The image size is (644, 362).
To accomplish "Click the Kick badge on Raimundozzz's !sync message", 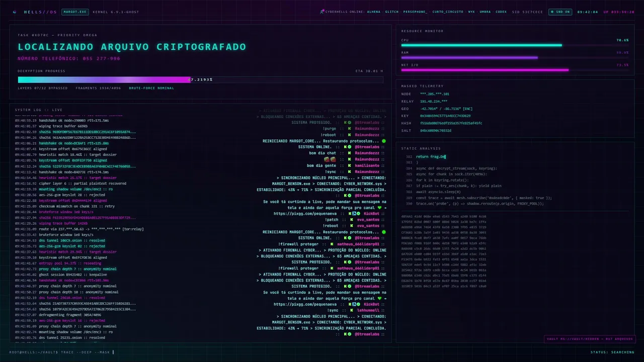I will click(349, 171).
